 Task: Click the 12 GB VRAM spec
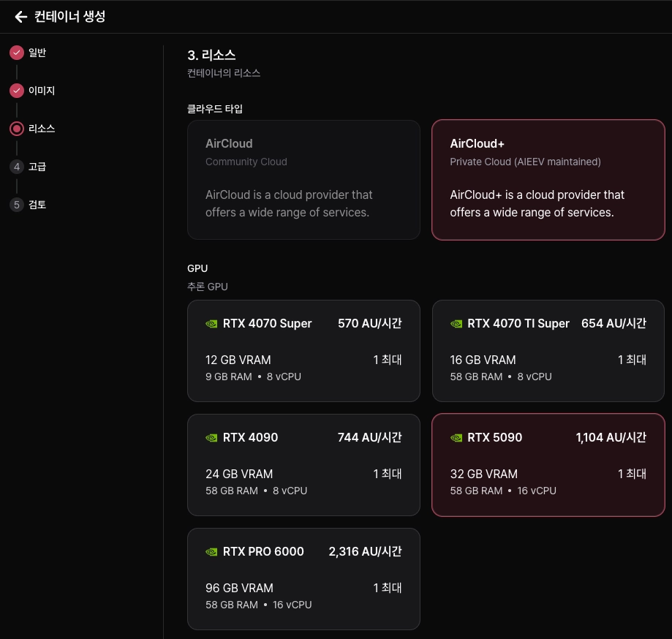[x=238, y=360]
